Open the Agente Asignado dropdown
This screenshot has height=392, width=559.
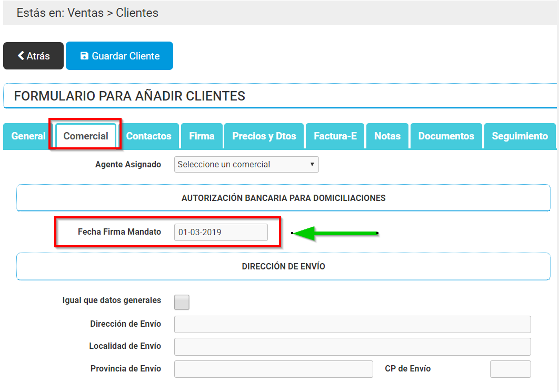[246, 165]
